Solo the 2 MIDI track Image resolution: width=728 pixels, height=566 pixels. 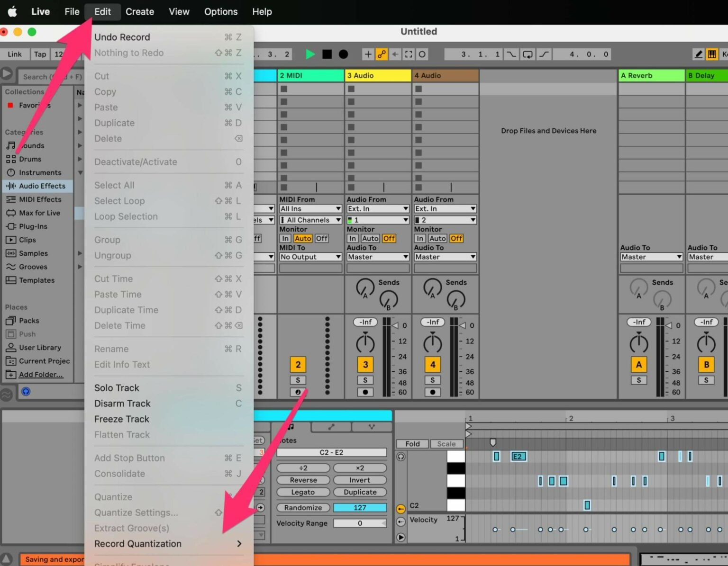pos(298,380)
